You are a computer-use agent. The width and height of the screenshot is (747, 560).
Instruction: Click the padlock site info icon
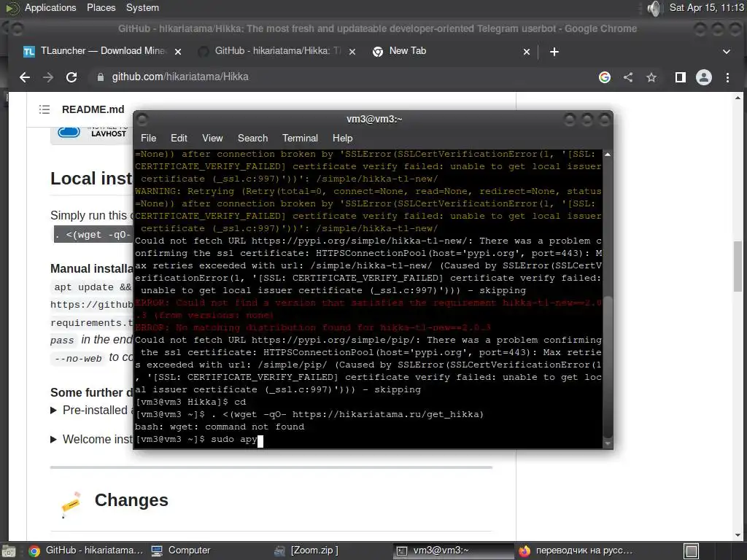[x=101, y=77]
